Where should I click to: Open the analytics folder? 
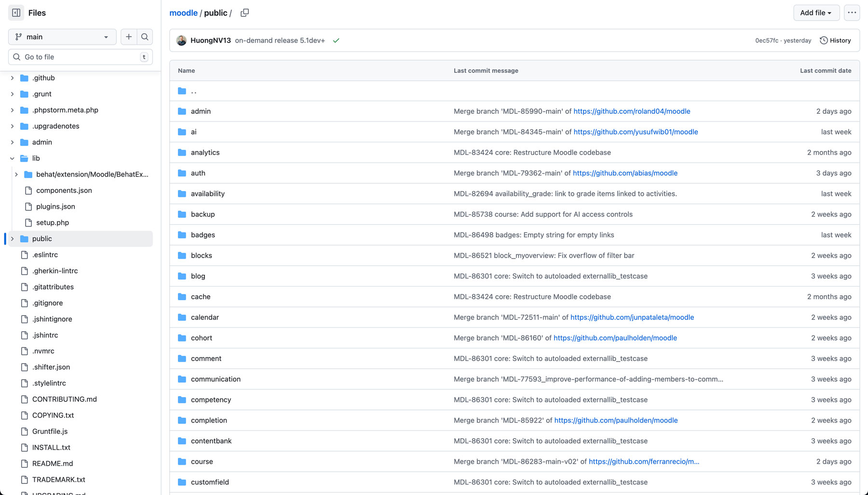point(205,152)
